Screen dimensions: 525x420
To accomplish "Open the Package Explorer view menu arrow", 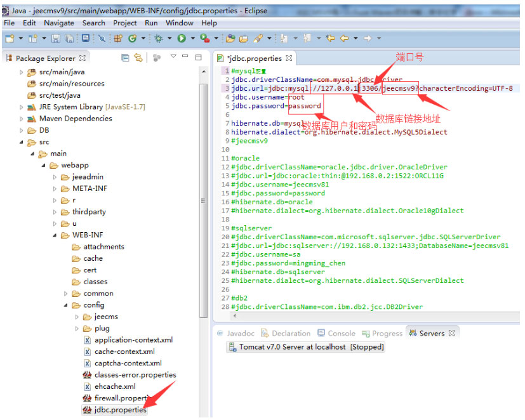I will tap(173, 57).
